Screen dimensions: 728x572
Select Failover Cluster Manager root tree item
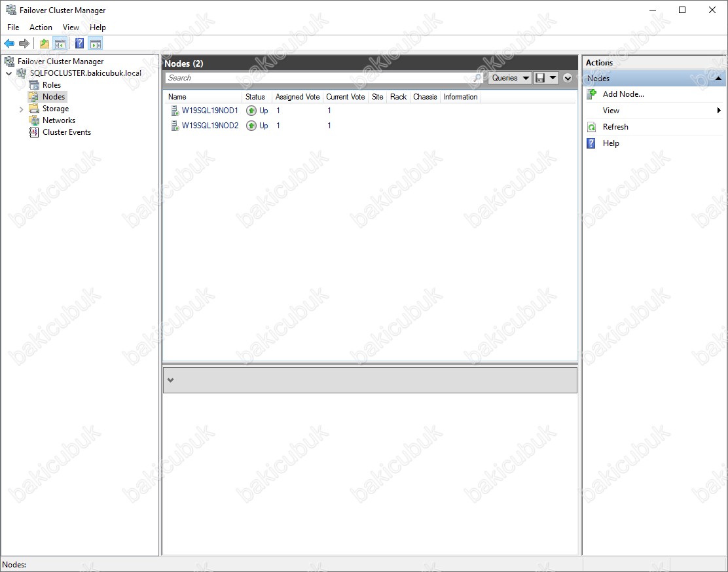pos(60,62)
